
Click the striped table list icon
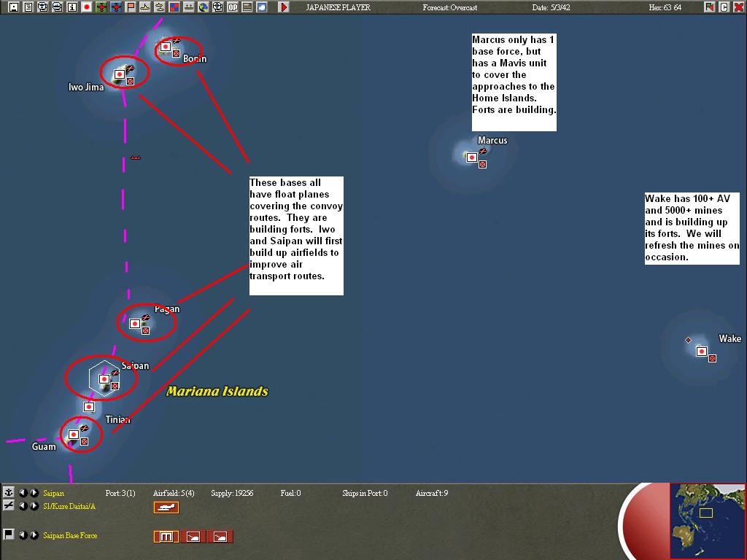point(247,7)
